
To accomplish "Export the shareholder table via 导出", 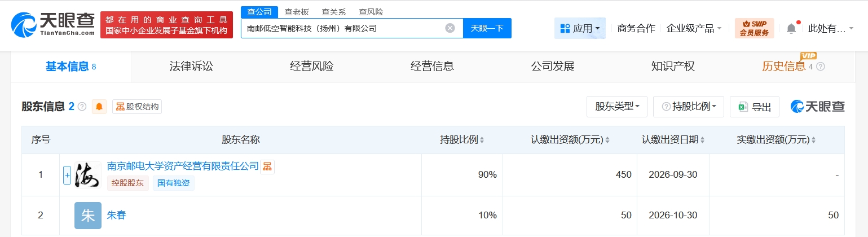I will (755, 107).
